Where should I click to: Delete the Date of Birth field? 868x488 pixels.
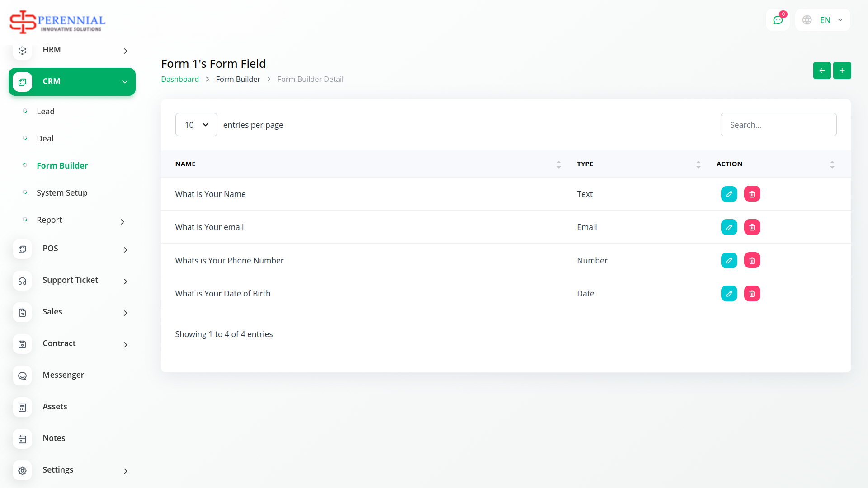click(752, 294)
